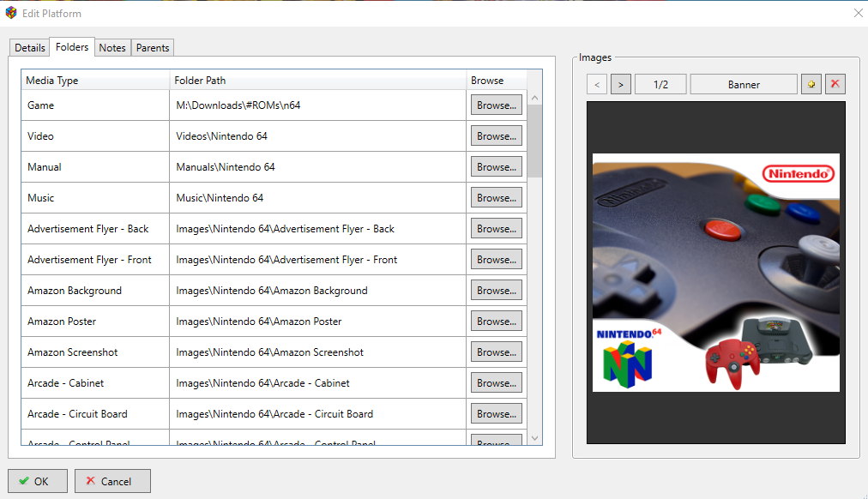Select the Video media type cell
868x499 pixels.
(x=95, y=136)
